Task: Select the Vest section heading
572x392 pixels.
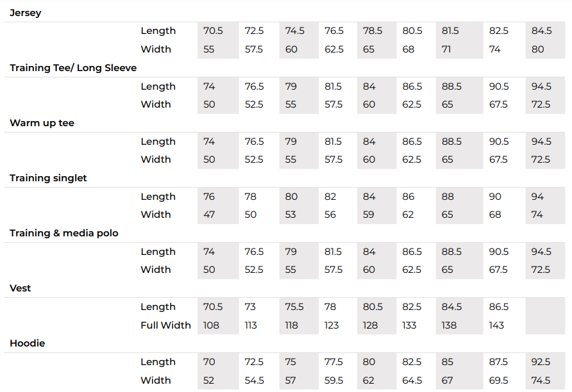Action: point(21,288)
